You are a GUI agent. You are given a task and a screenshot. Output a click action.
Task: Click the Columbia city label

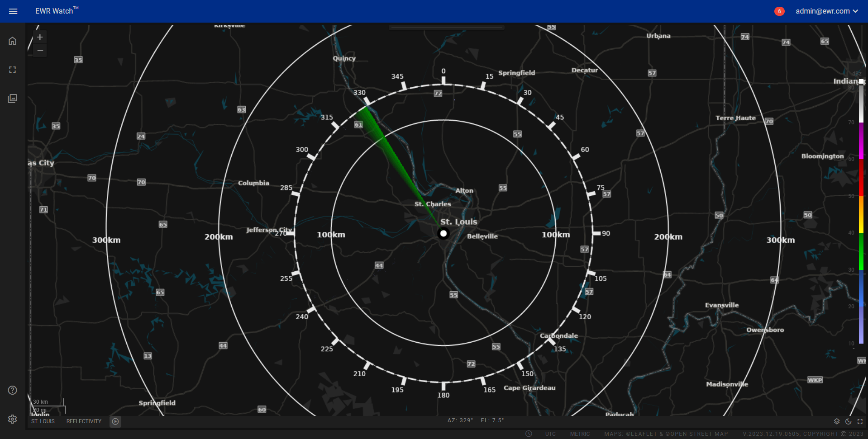(254, 183)
